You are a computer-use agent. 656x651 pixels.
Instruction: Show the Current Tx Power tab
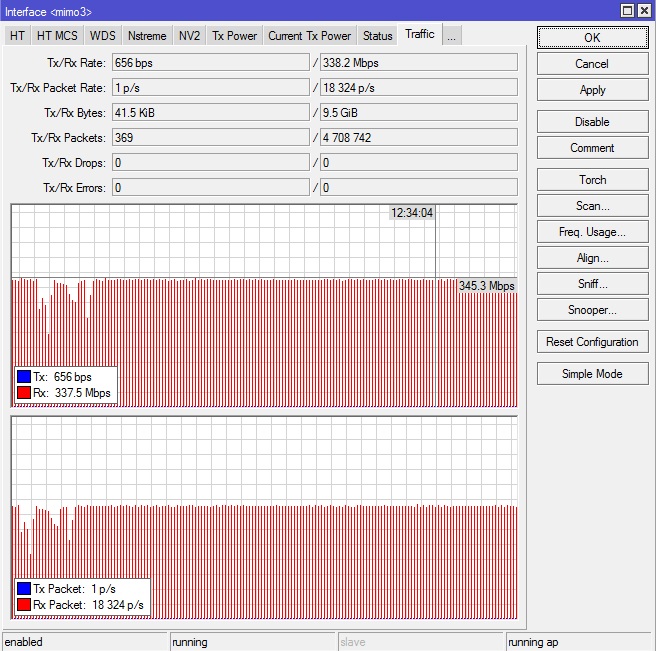(x=310, y=36)
